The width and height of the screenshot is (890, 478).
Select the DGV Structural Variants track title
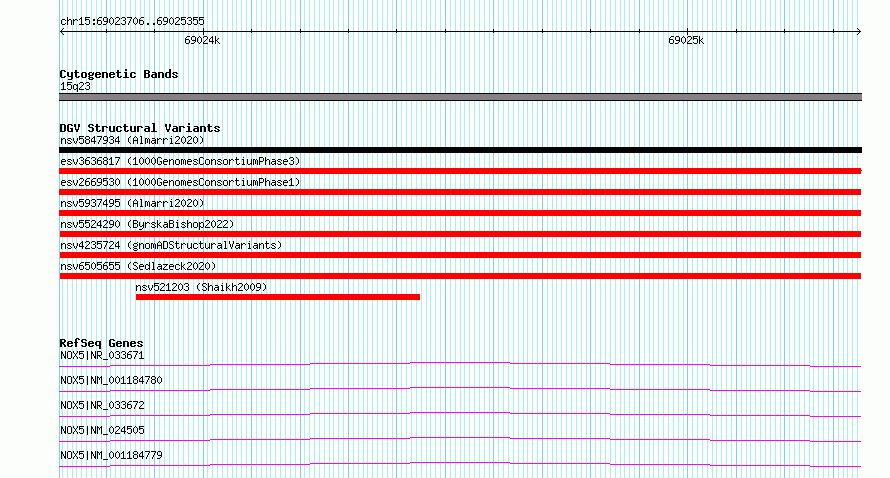[140, 128]
